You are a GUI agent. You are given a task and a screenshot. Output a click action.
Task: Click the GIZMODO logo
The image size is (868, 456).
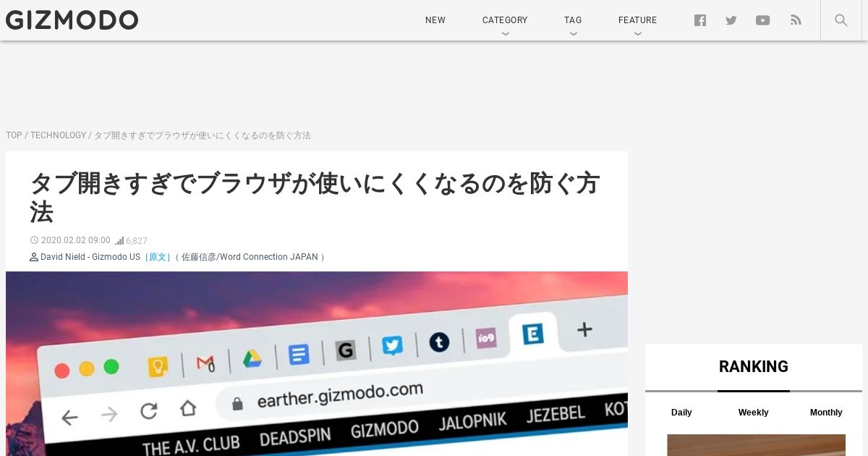coord(72,20)
